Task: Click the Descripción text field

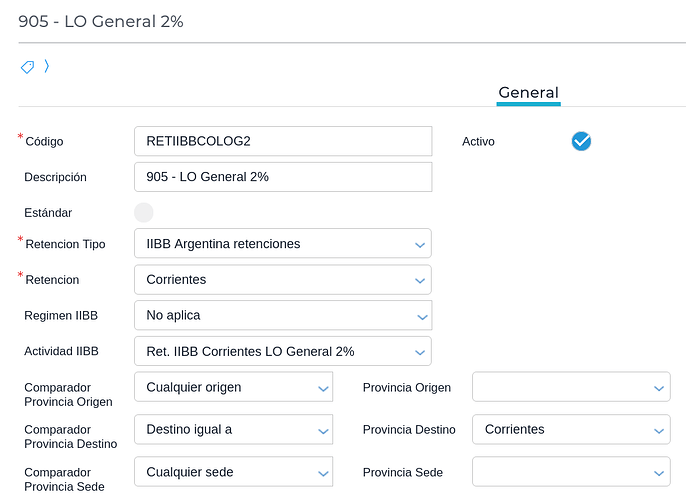Action: click(282, 177)
